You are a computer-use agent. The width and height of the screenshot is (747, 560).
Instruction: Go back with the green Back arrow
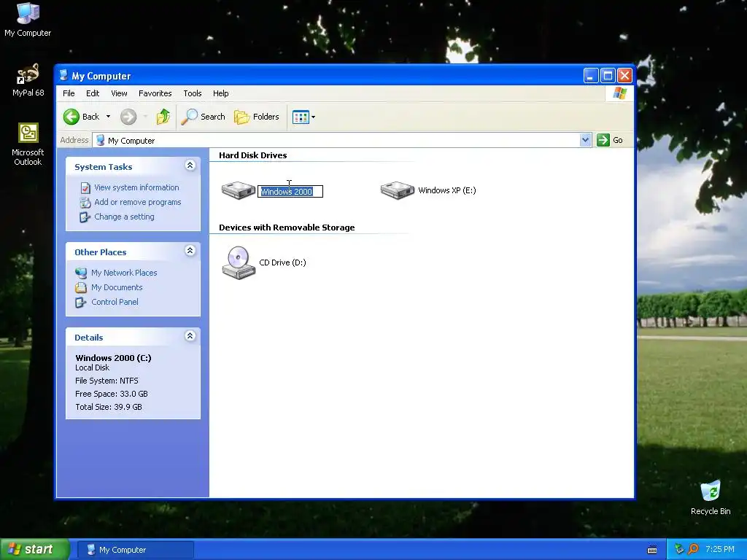tap(71, 117)
